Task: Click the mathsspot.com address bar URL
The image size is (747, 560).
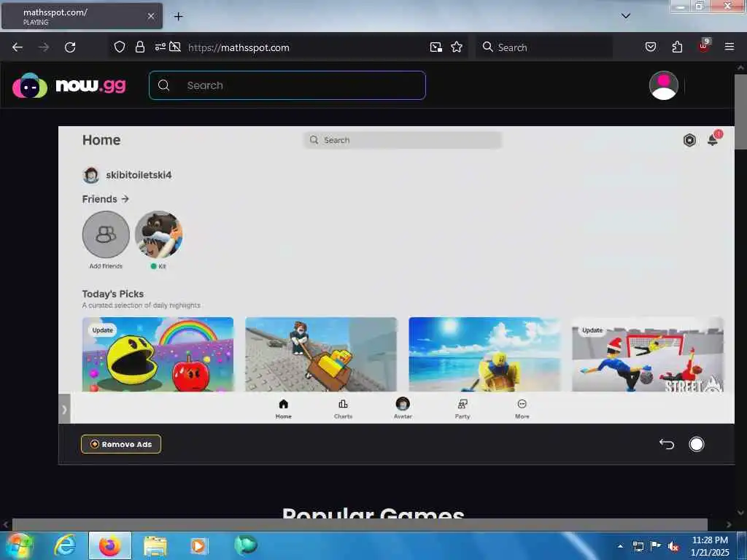Action: pos(239,47)
